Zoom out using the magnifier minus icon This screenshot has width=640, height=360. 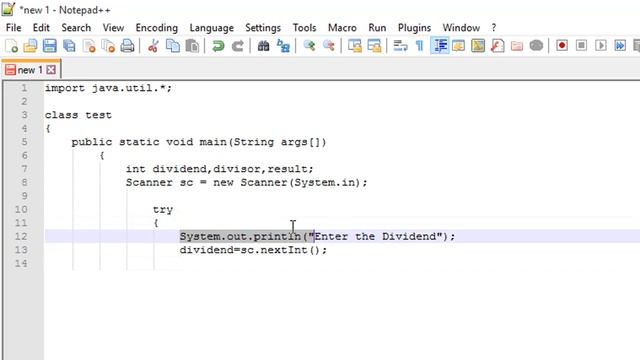coord(329,46)
